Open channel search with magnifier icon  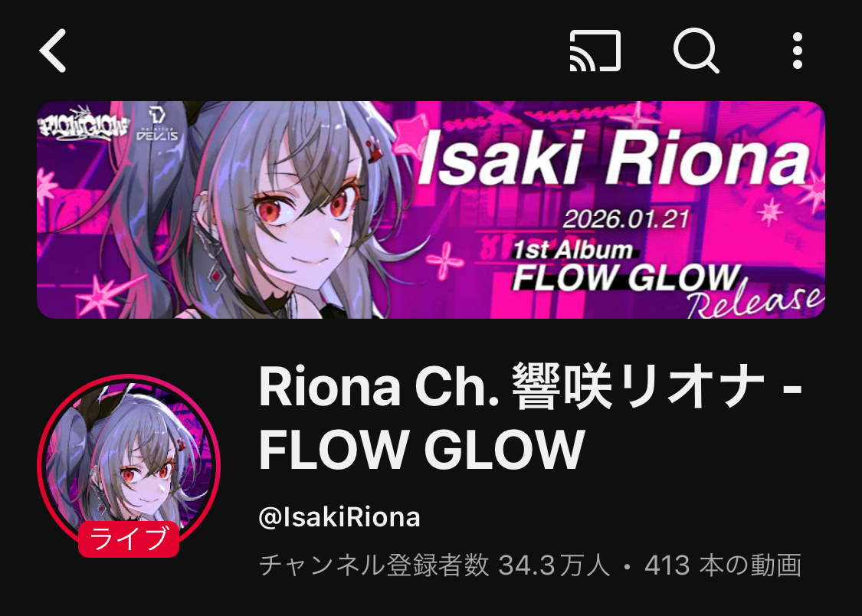tap(696, 51)
